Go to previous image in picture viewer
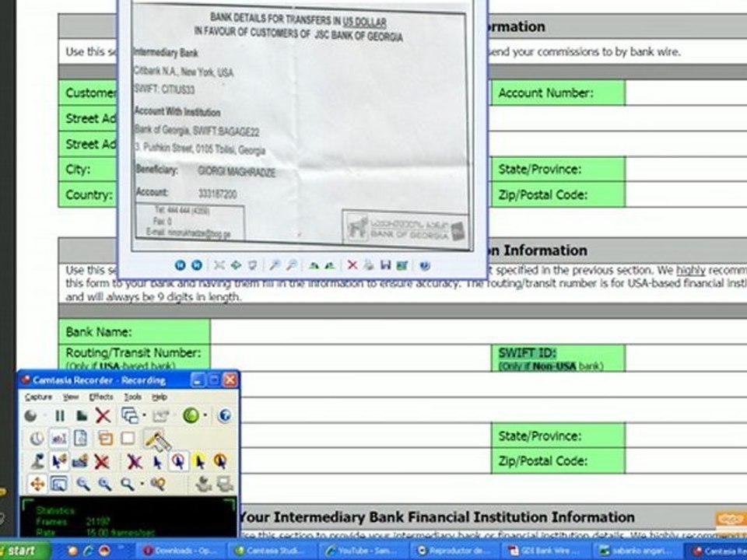This screenshot has height=560, width=747. (180, 265)
